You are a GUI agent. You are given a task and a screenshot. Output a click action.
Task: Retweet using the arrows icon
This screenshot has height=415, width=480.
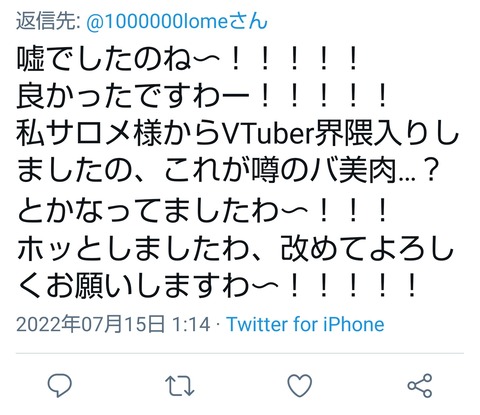click(x=180, y=386)
